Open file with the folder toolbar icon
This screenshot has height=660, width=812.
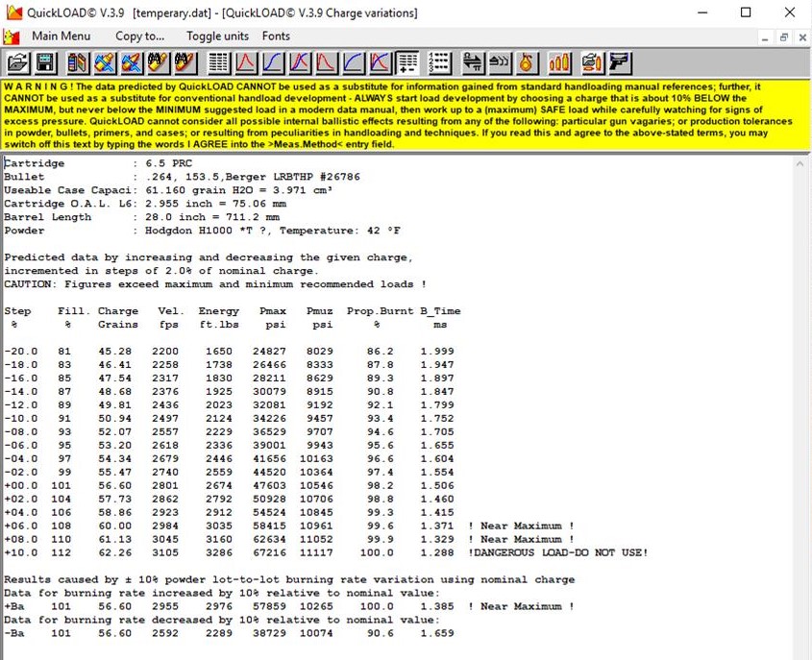[18, 63]
